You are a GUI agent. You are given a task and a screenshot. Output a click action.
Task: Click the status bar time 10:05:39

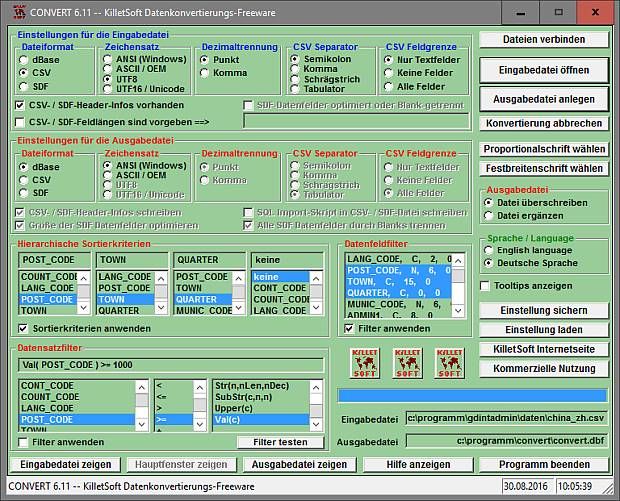[x=575, y=486]
